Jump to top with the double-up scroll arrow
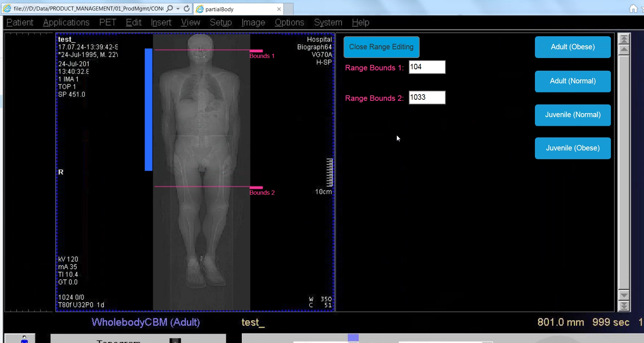 click(624, 39)
